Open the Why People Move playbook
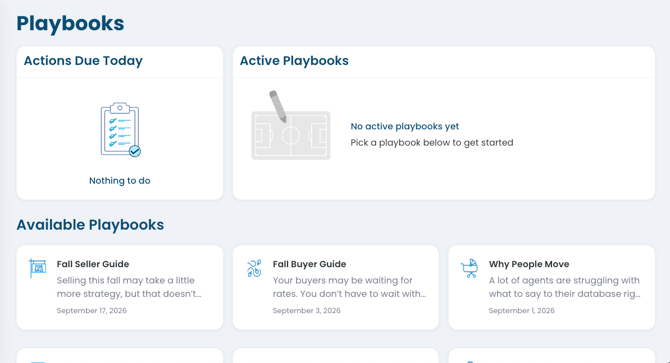Image resolution: width=670 pixels, height=363 pixels. pyautogui.click(x=552, y=287)
